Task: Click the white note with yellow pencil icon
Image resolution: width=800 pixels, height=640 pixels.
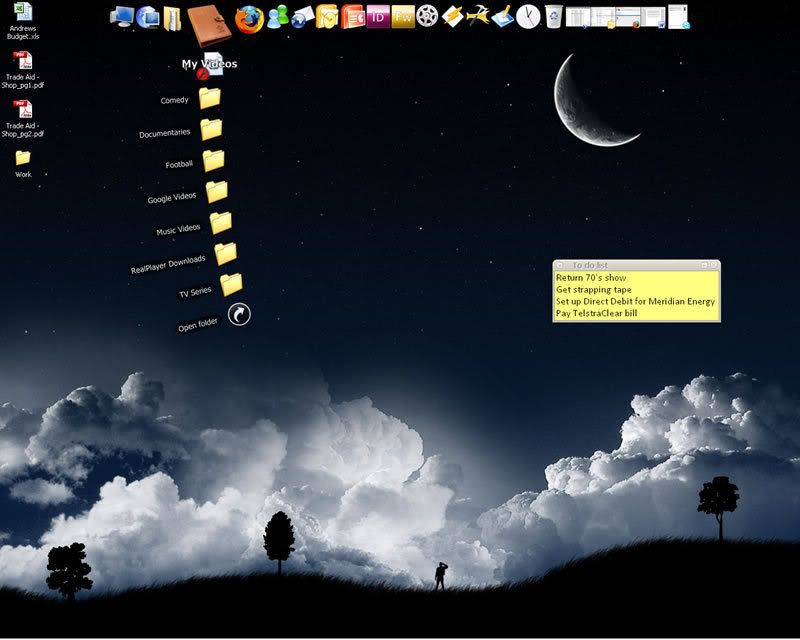Action: click(453, 16)
